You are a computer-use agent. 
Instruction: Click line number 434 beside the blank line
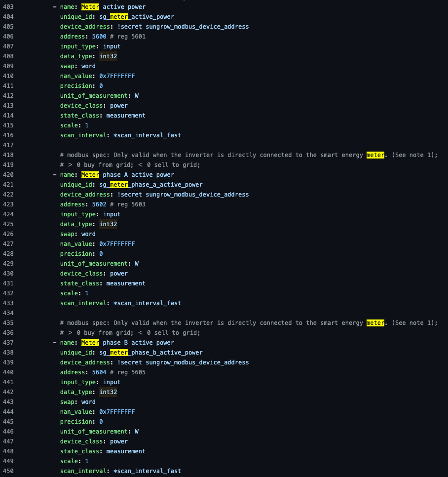(8, 313)
